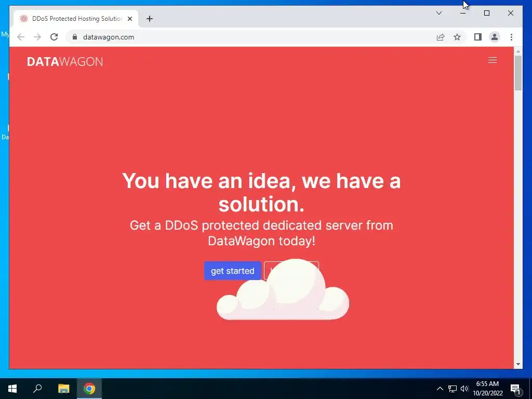Screen dimensions: 532x399
Task: Bookmark this page with the star icon
Action: coord(457,37)
